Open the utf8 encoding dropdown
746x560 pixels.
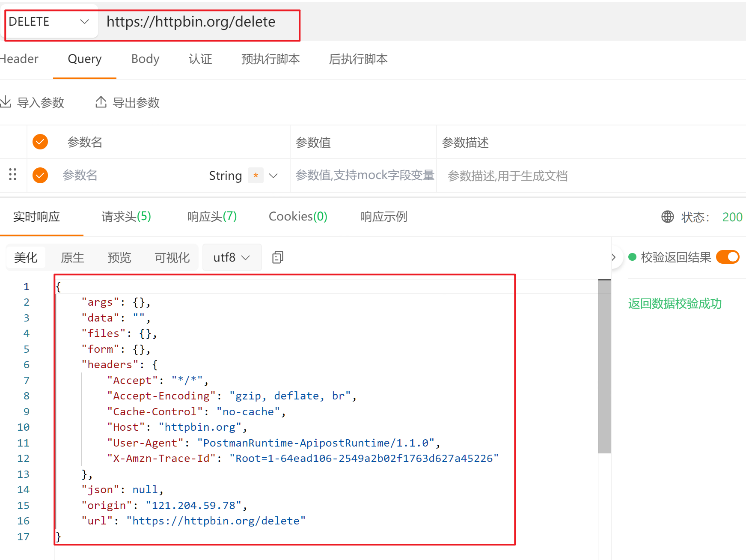[232, 257]
